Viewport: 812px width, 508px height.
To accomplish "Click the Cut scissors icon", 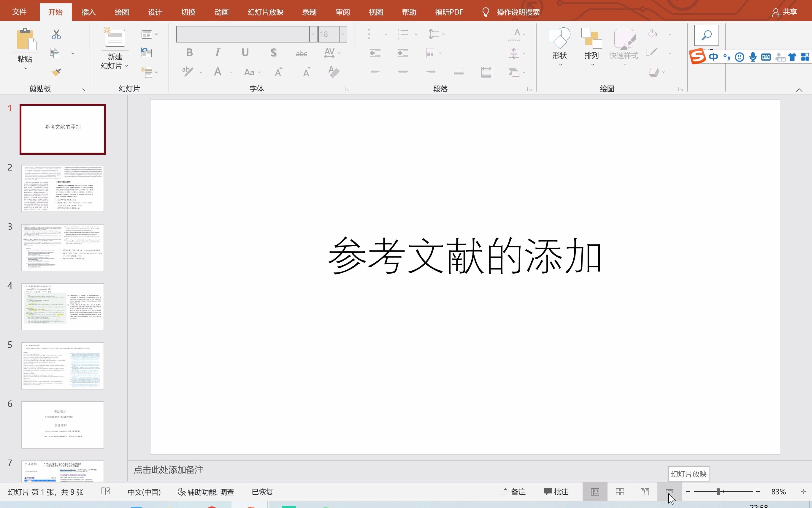I will (56, 34).
